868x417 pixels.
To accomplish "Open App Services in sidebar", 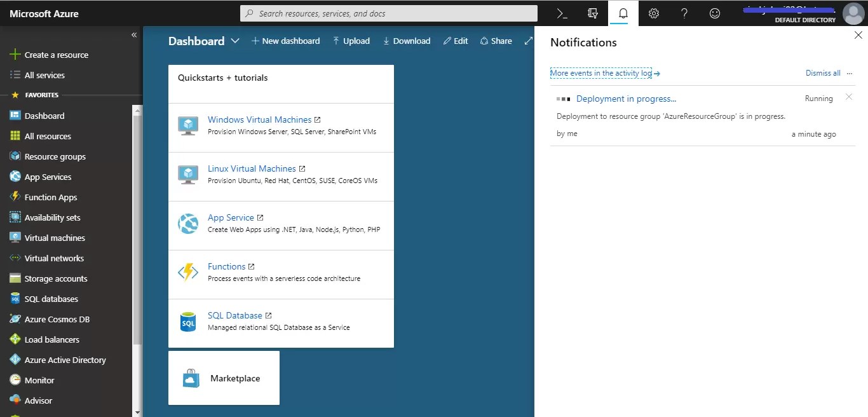I will (x=41, y=177).
